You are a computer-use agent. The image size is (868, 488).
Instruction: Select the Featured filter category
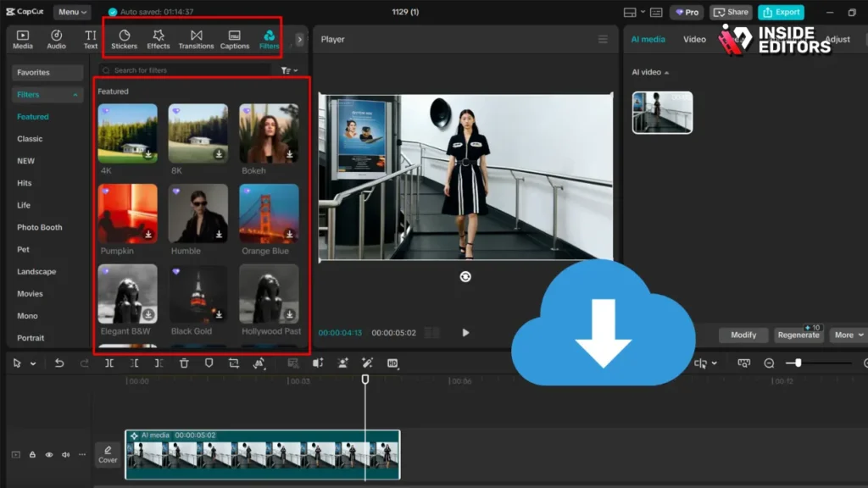[x=33, y=117]
